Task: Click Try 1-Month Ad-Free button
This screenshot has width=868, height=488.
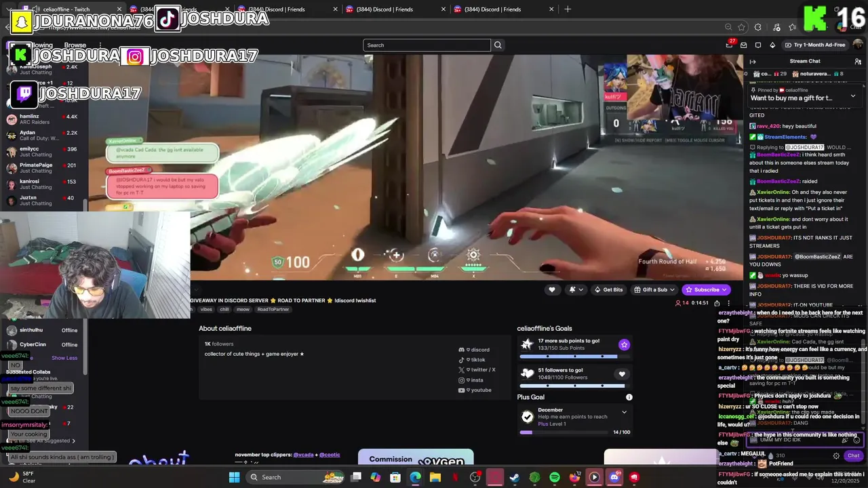Action: coord(814,45)
